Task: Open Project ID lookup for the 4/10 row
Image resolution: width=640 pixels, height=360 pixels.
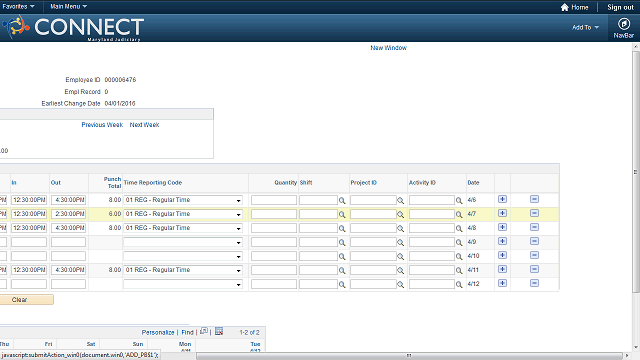Action: [x=400, y=256]
